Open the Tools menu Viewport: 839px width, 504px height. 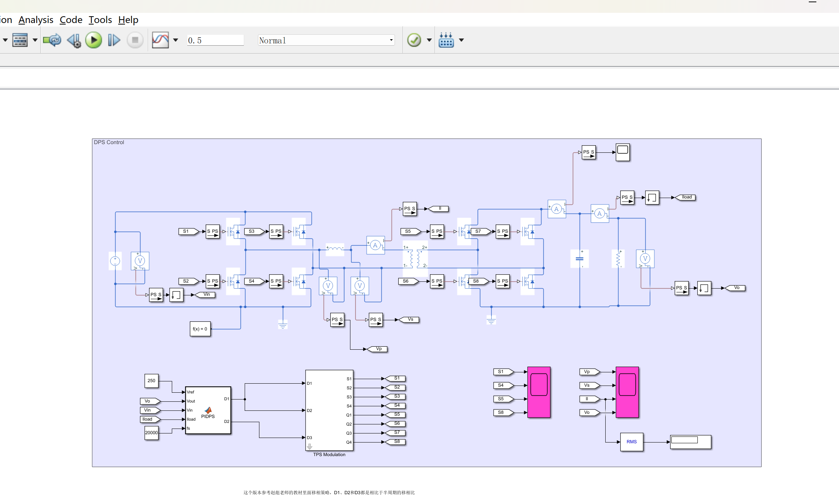click(x=100, y=20)
